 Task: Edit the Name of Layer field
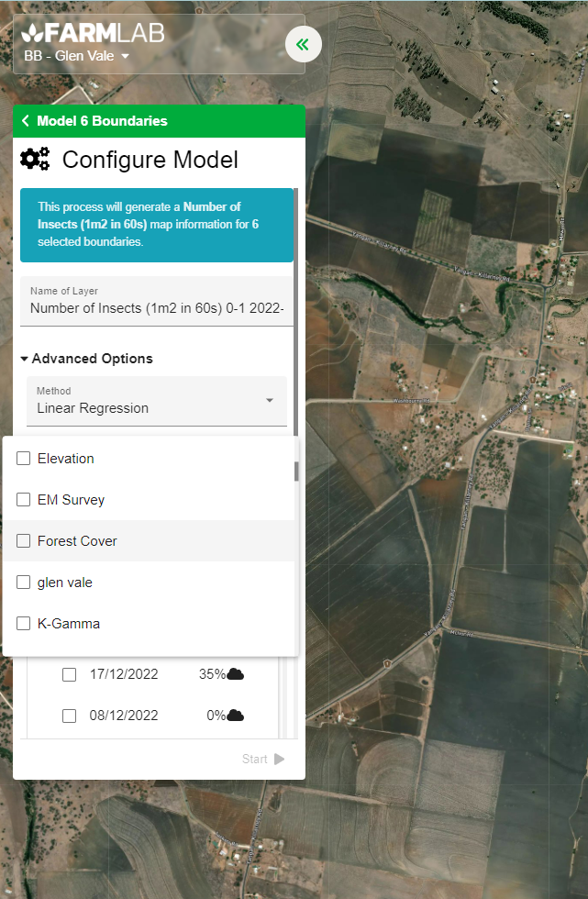[x=156, y=308]
